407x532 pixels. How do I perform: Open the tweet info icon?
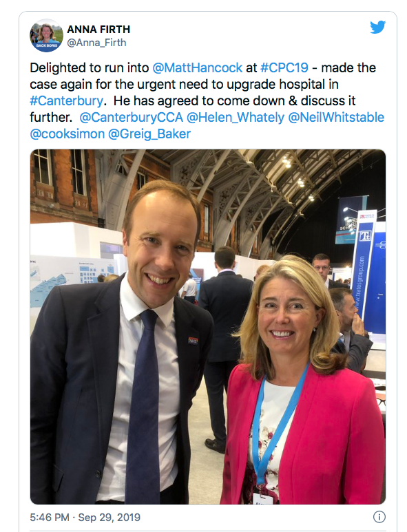(379, 517)
